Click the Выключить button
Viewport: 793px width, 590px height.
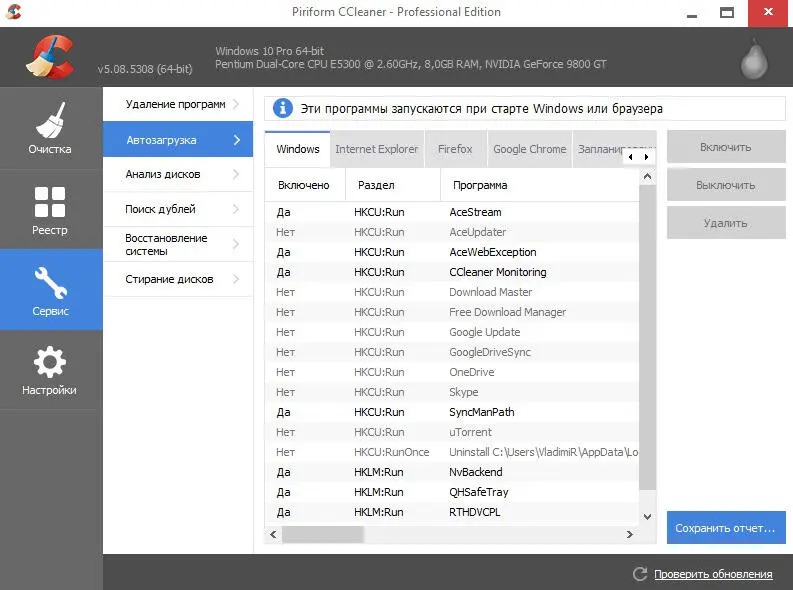(726, 185)
